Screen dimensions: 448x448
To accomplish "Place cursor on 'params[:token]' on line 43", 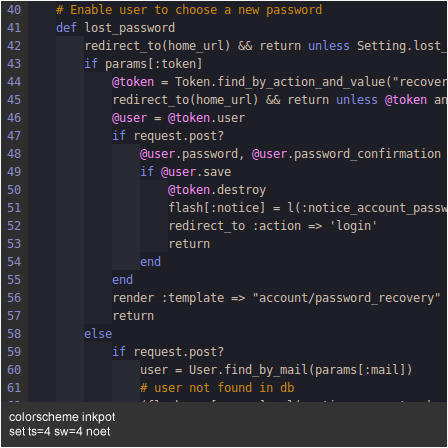I will tap(154, 64).
